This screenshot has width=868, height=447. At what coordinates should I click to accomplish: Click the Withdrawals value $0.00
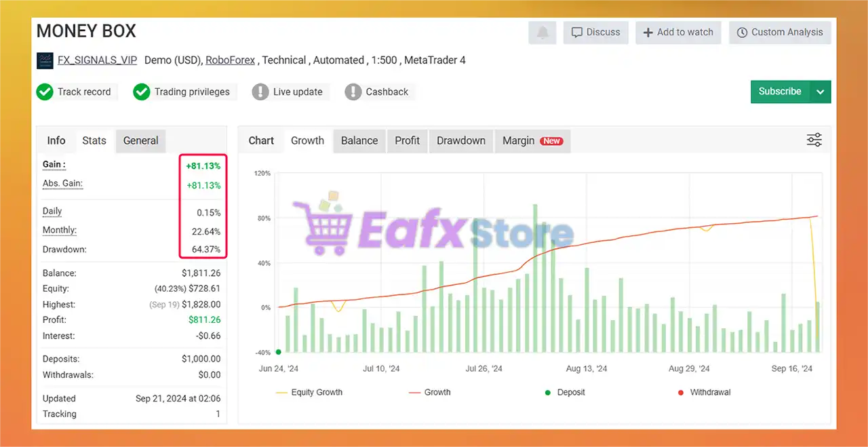pos(210,375)
